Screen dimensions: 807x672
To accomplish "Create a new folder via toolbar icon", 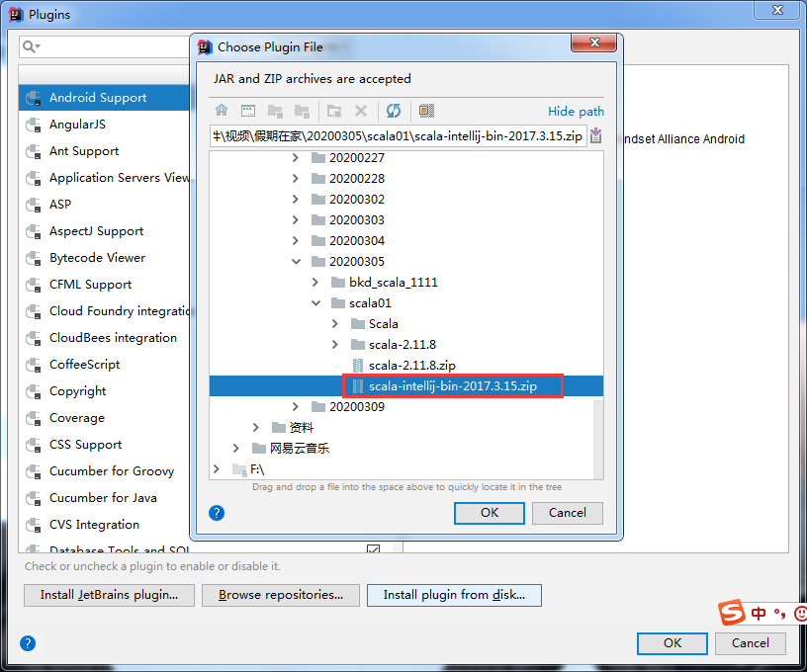I will (334, 111).
